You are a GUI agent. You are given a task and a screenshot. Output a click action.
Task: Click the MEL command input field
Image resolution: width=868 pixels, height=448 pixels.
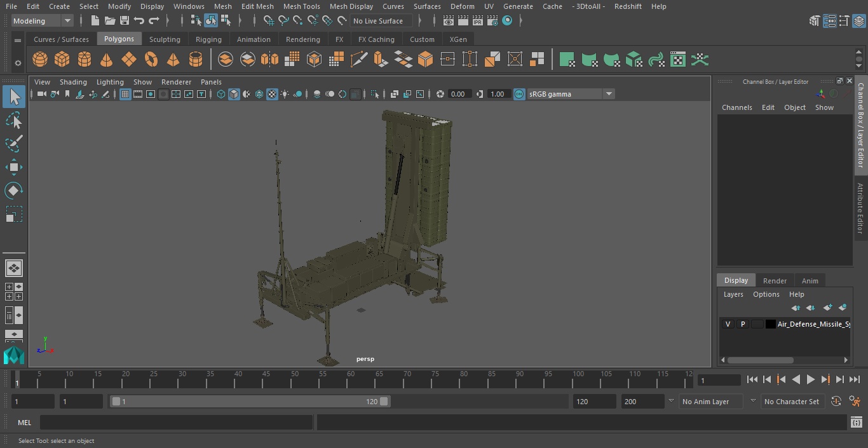[x=177, y=423]
